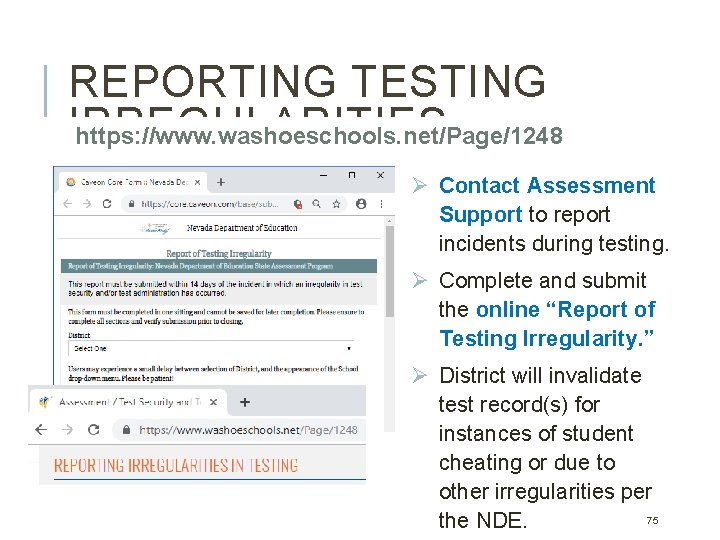
Task: Click the washoeschools.net/Page/1248 address bar
Action: pos(240,430)
